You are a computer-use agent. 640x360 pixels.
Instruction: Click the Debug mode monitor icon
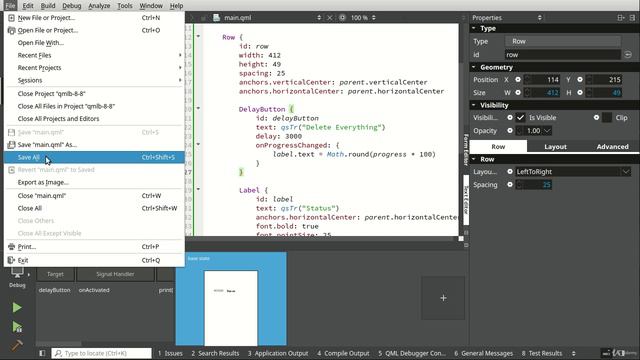tap(17, 273)
